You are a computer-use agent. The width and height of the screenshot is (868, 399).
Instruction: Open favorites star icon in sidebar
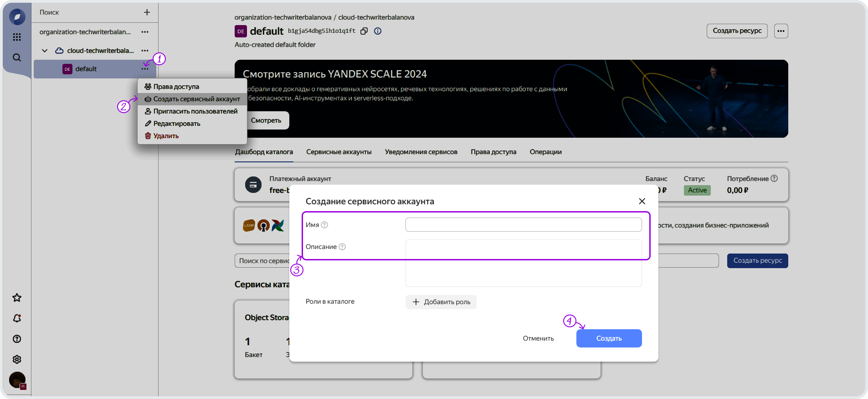(17, 298)
